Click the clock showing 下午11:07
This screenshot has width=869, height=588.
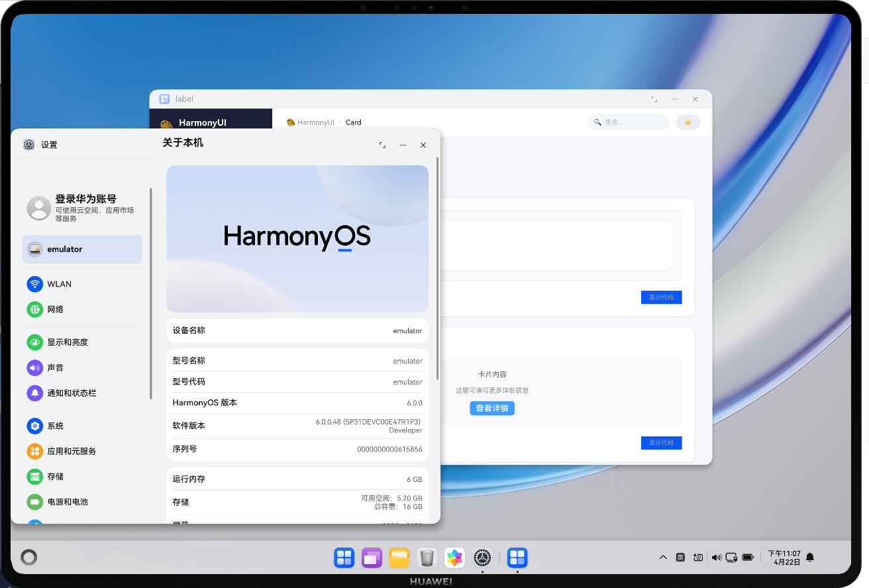point(784,558)
